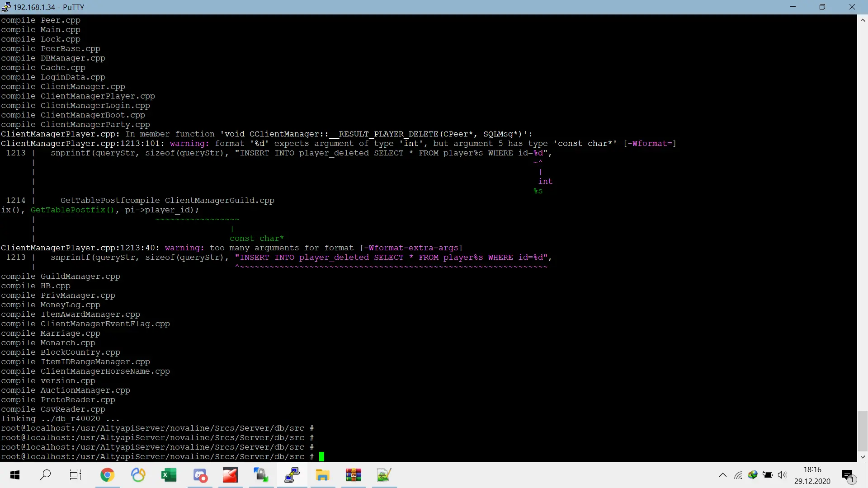The width and height of the screenshot is (868, 488).
Task: Open the Notepad++ taskbar icon
Action: (x=384, y=475)
